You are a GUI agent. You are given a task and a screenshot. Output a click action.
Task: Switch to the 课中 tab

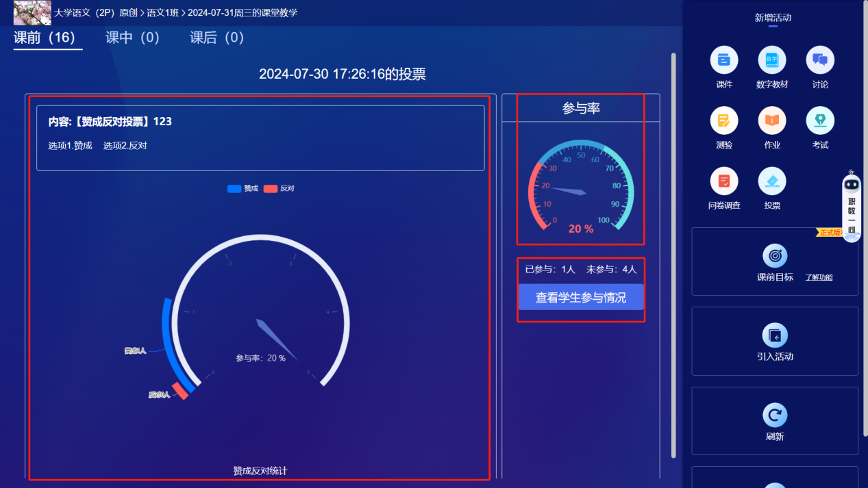click(x=132, y=38)
